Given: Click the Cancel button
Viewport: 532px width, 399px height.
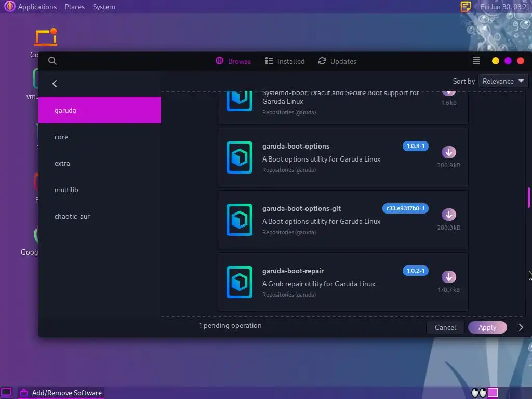Looking at the screenshot, I should pyautogui.click(x=445, y=327).
